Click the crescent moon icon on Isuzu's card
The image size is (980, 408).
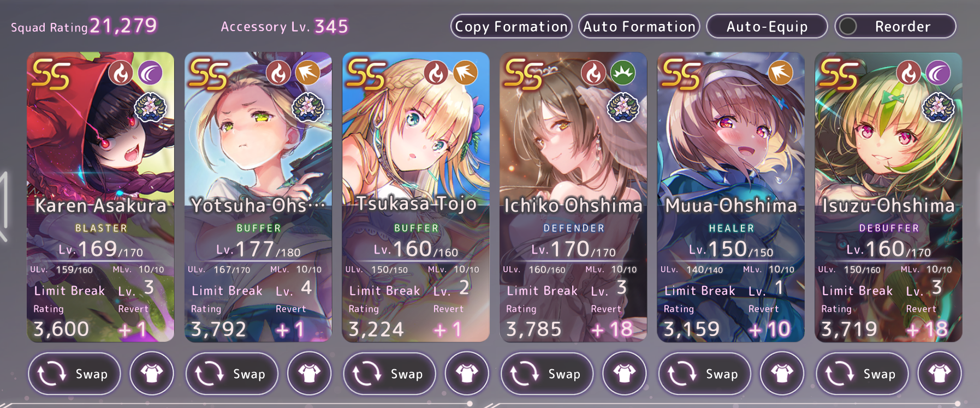[938, 73]
